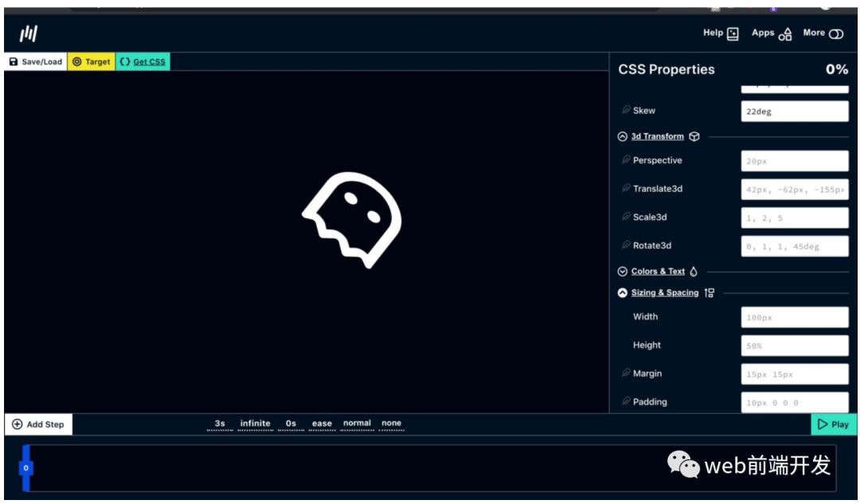This screenshot has width=860, height=504.
Task: Click the eyedropper icon beside Skew
Action: coord(626,111)
